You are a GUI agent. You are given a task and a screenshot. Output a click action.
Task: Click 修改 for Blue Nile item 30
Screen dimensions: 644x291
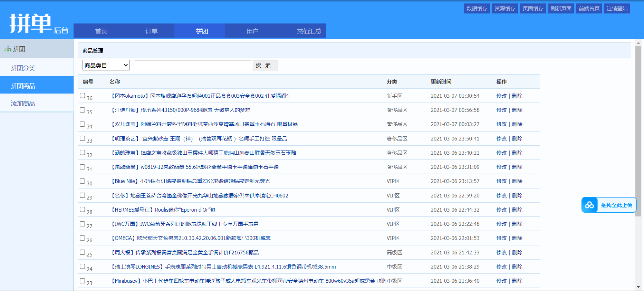[501, 181]
